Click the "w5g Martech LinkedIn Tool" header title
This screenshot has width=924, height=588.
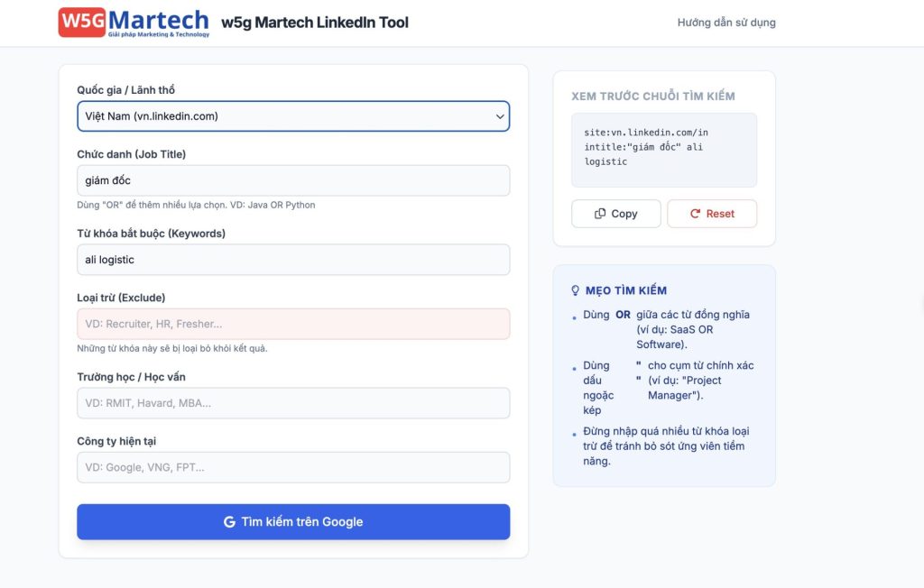pyautogui.click(x=315, y=23)
